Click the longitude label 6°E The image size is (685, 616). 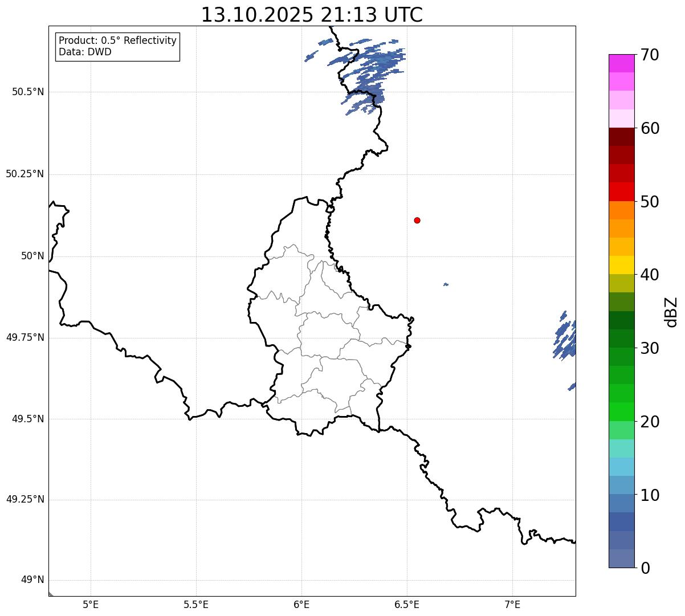coord(301,605)
